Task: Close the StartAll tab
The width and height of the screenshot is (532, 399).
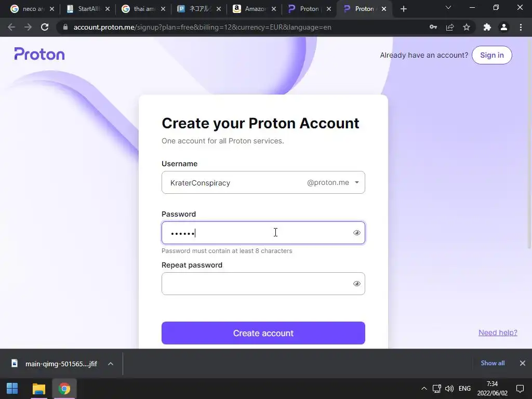Action: click(108, 9)
